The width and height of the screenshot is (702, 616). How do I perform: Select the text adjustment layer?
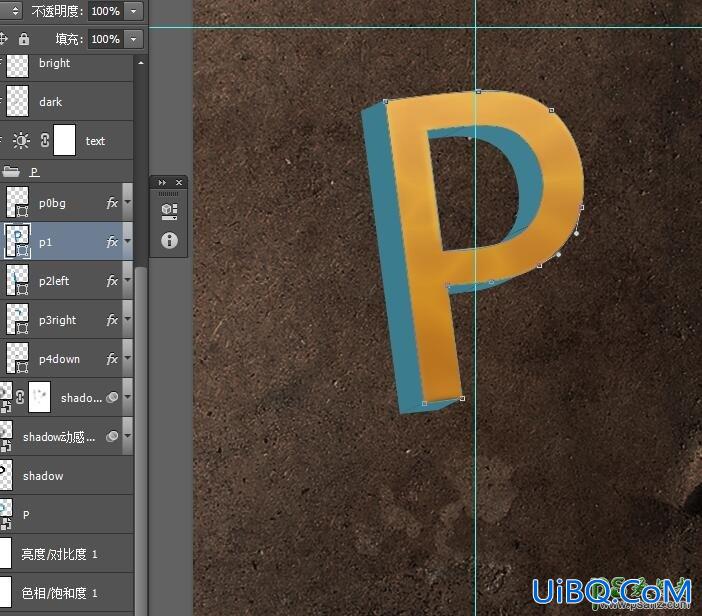pos(66,141)
